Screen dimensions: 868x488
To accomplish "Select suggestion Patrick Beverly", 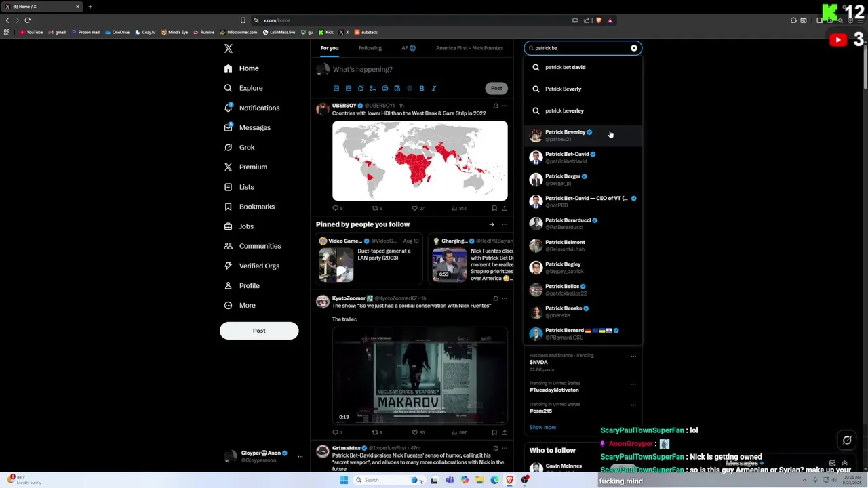I will (583, 89).
